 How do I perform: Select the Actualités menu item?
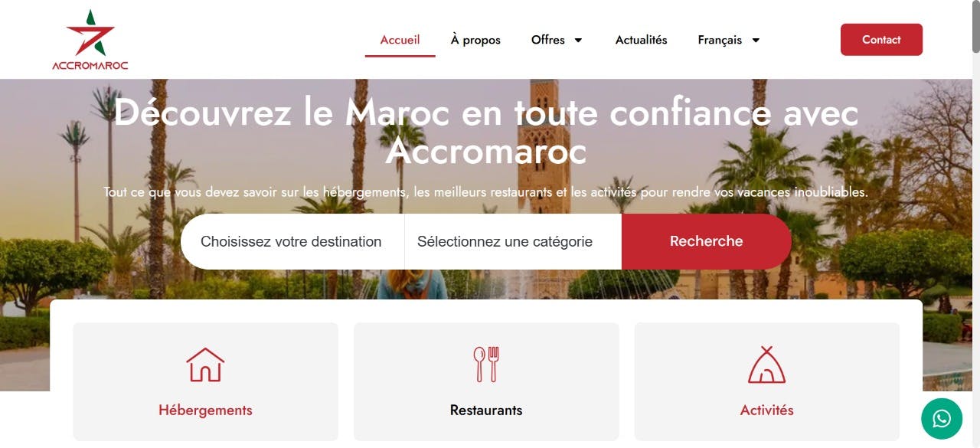tap(641, 40)
